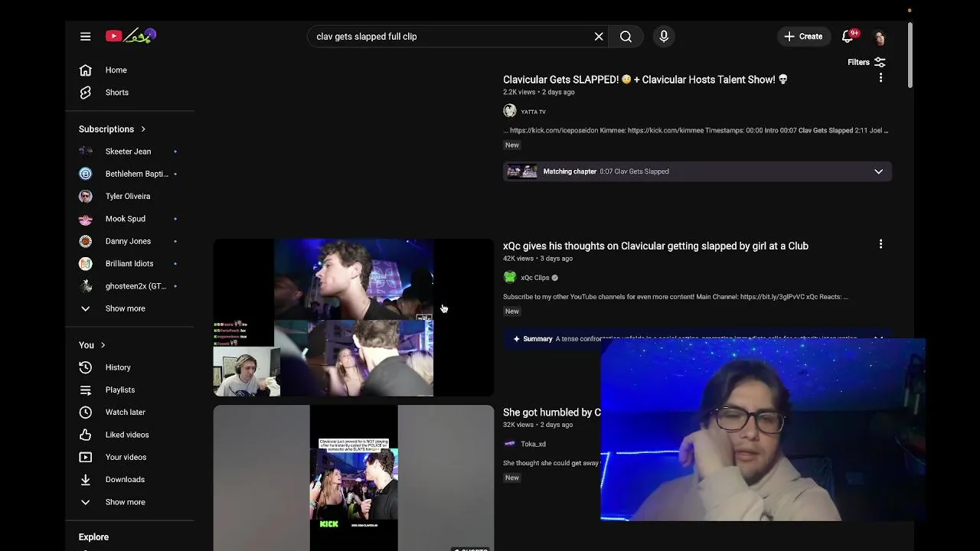Click the Toka_xd channel name
This screenshot has height=551, width=980.
point(533,444)
